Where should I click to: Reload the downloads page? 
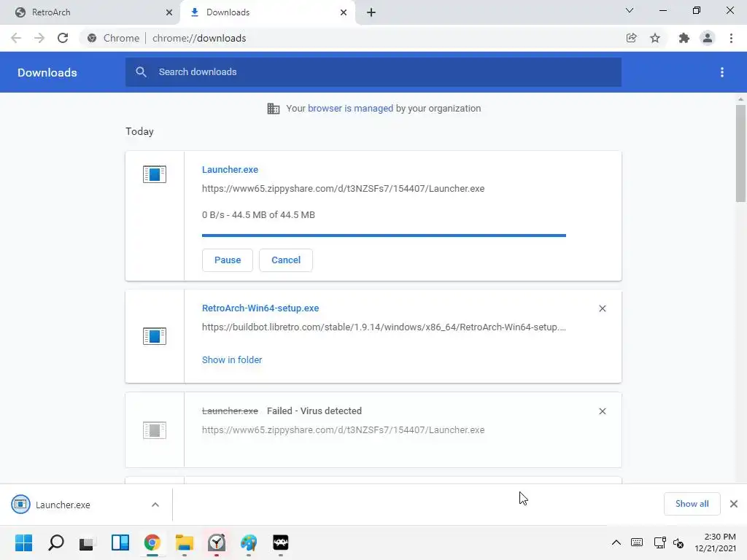(63, 38)
